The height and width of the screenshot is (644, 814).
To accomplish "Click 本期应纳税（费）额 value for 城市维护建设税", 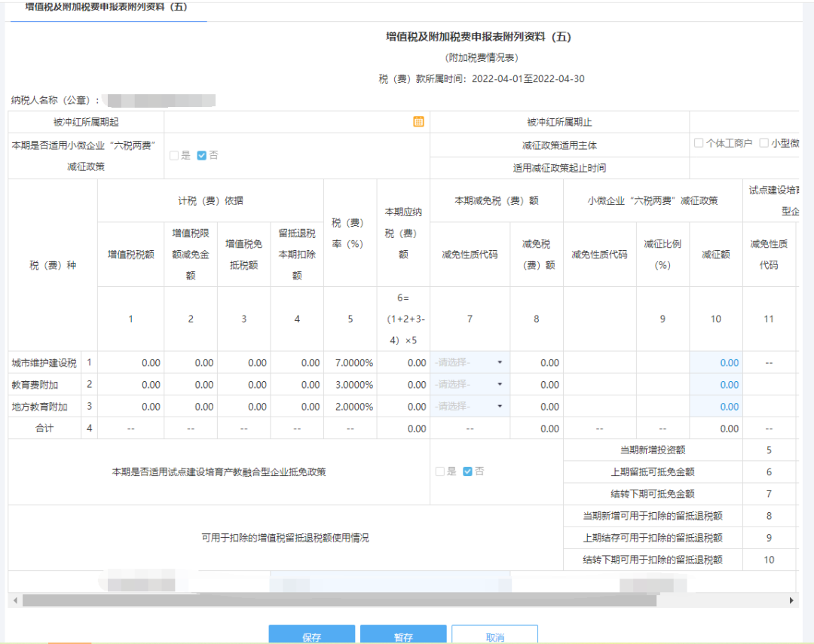I will [x=417, y=363].
